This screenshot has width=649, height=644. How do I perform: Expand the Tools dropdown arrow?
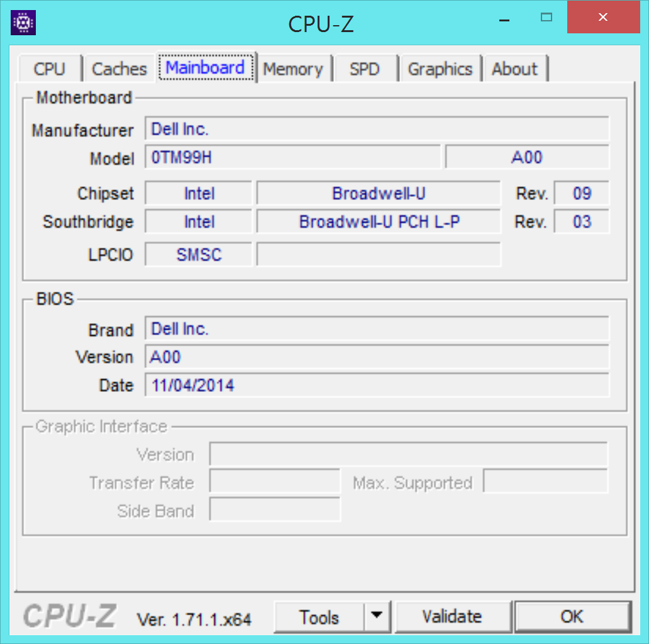377,617
